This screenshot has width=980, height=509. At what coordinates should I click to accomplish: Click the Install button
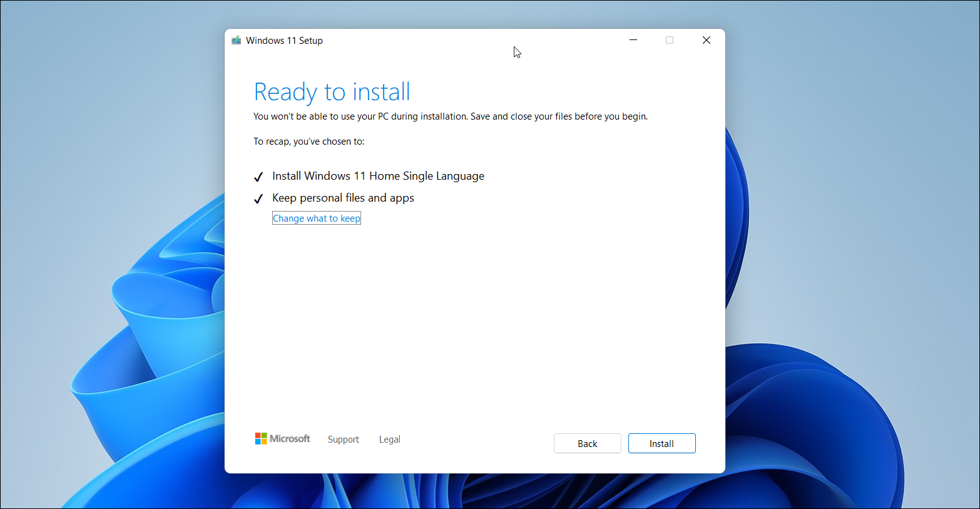click(661, 443)
